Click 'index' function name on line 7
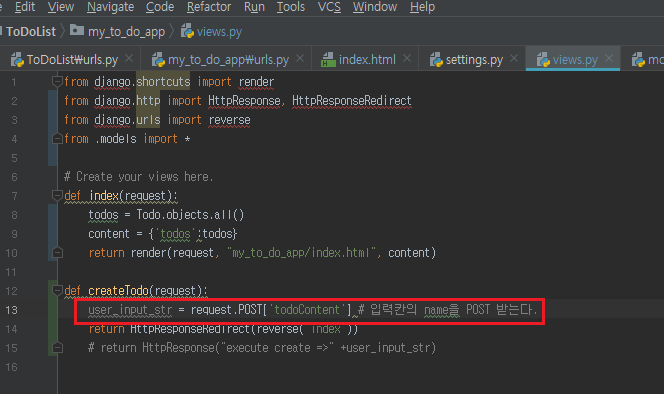This screenshot has width=664, height=394. coord(104,196)
